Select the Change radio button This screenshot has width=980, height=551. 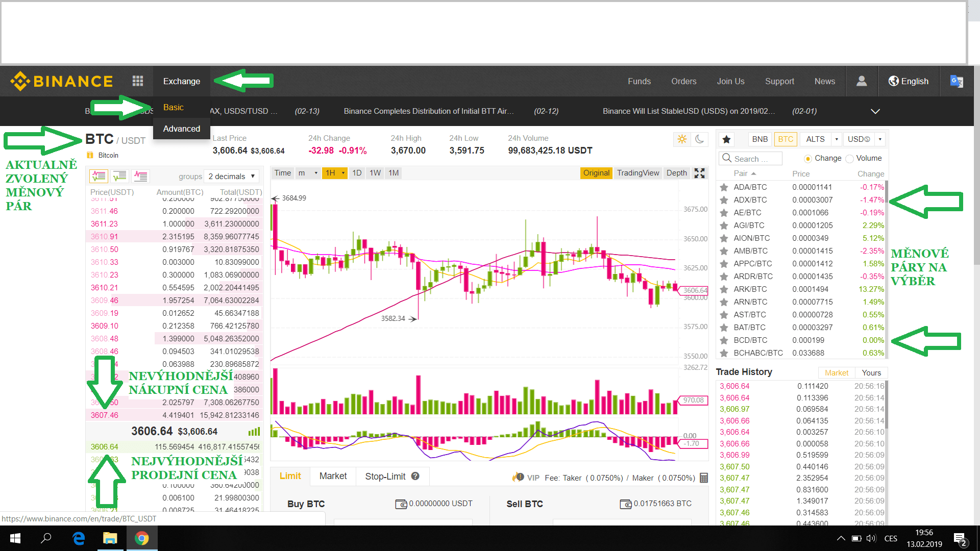[x=808, y=159]
